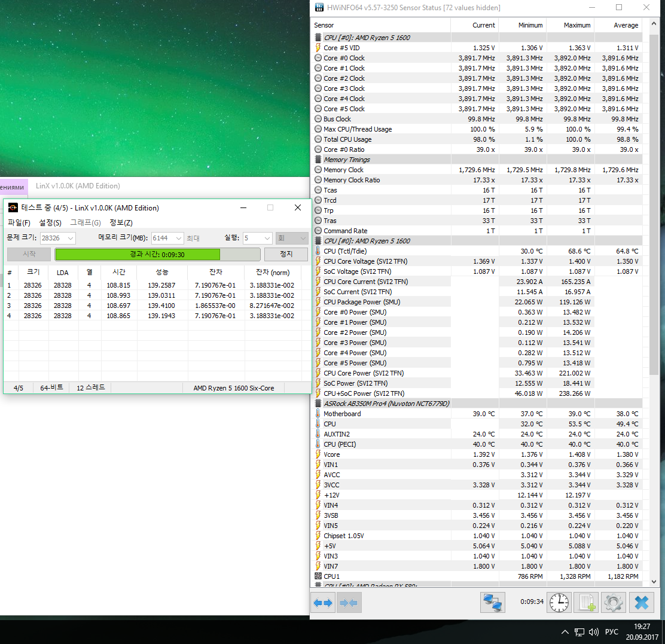Open the 파일(F) menu
Screen dimensions: 665x644
19,223
